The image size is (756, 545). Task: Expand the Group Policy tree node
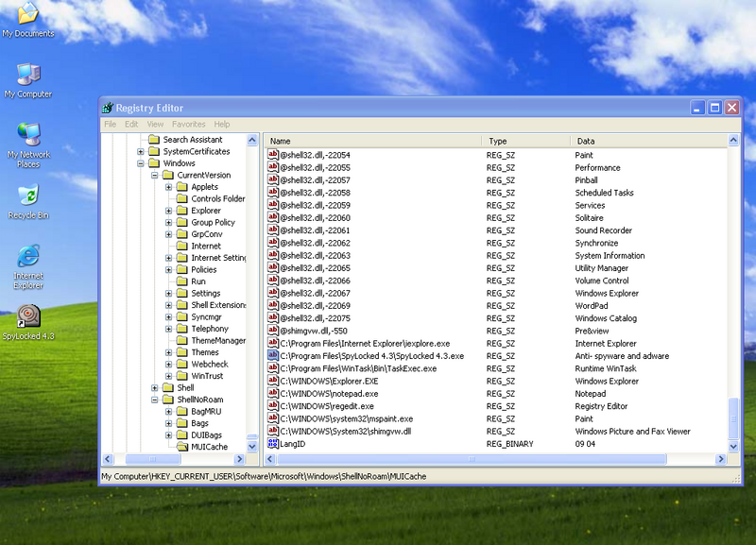168,222
